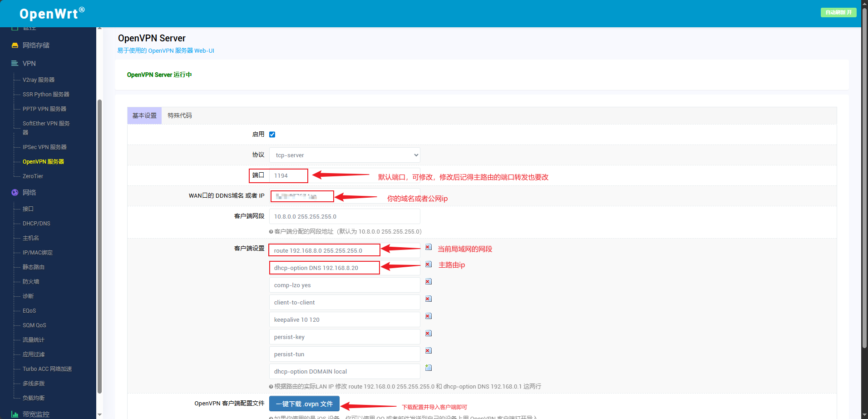
Task: Collapse the 网络 sidebar section
Action: coord(29,193)
